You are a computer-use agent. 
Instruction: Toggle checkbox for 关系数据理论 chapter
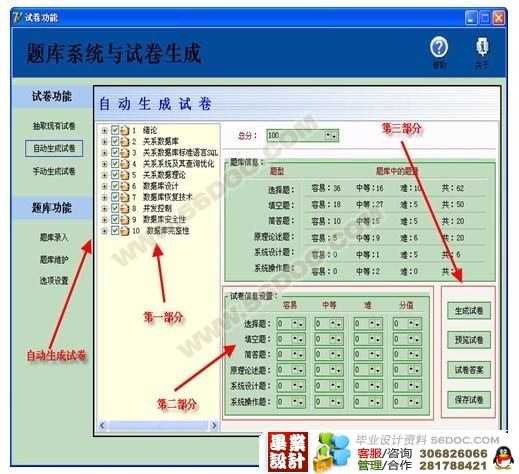[x=115, y=175]
